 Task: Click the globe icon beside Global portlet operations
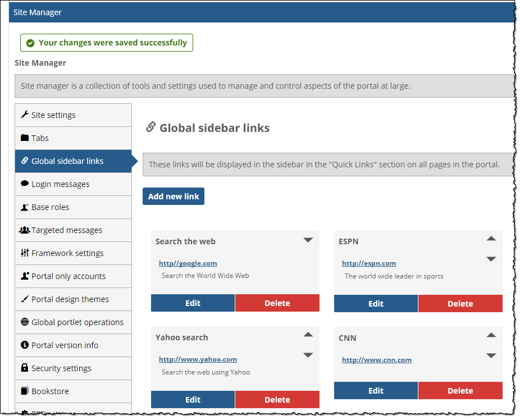coord(25,322)
